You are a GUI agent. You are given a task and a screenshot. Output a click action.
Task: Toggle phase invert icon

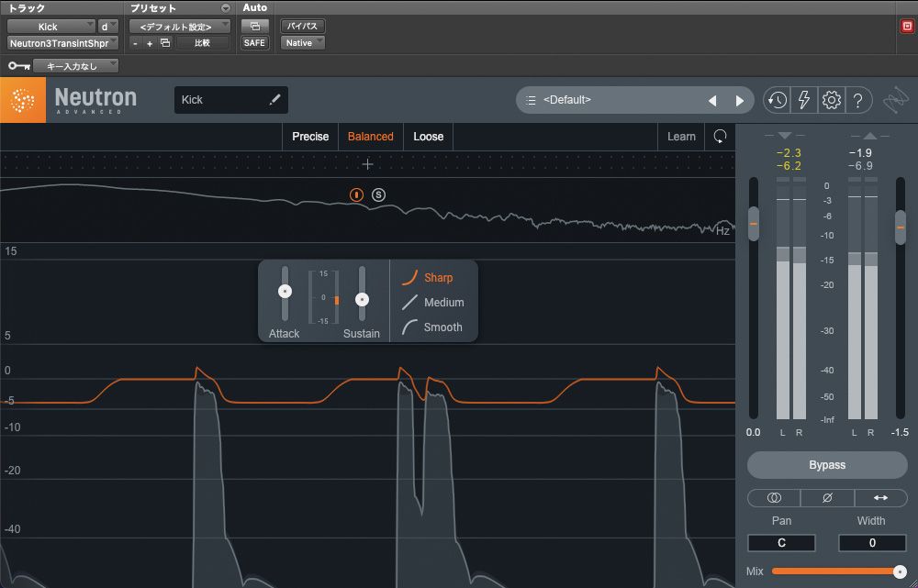[x=827, y=498]
